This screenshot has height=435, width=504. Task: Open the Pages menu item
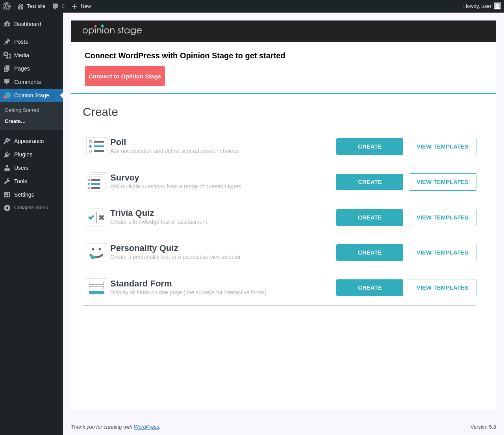tap(22, 69)
